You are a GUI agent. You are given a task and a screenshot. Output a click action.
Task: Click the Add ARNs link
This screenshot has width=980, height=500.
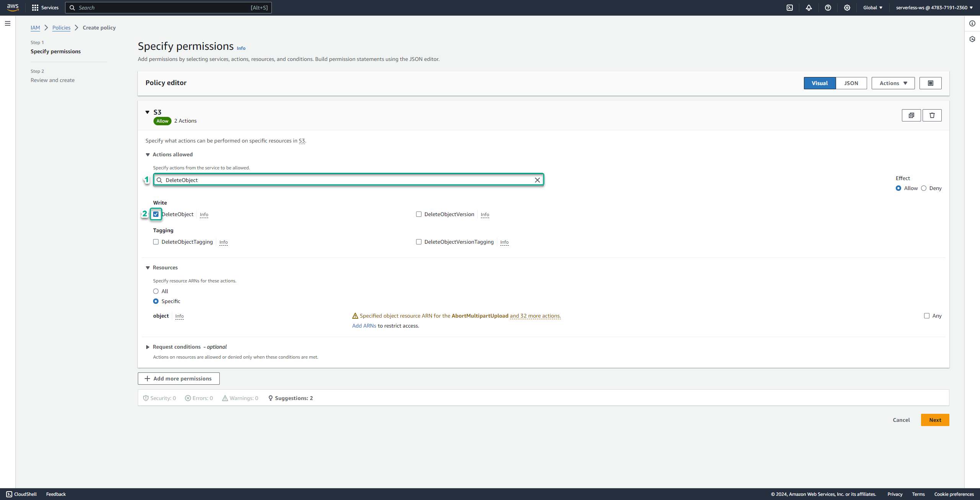[x=364, y=326]
